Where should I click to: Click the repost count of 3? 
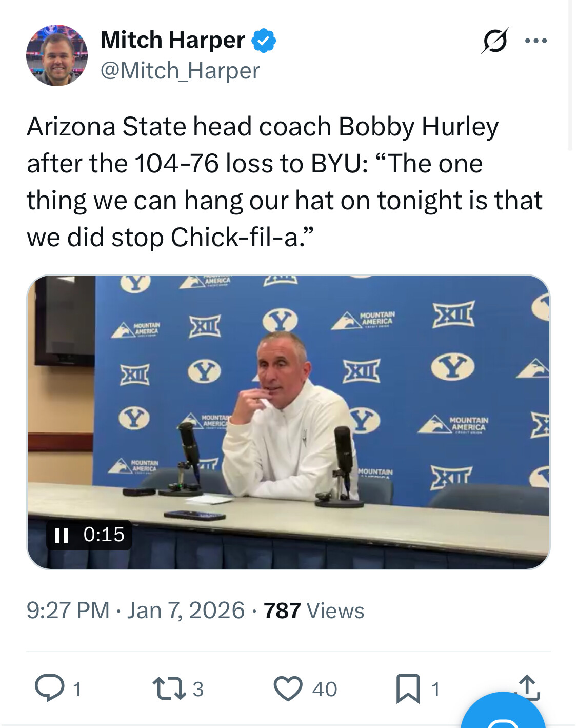click(198, 689)
